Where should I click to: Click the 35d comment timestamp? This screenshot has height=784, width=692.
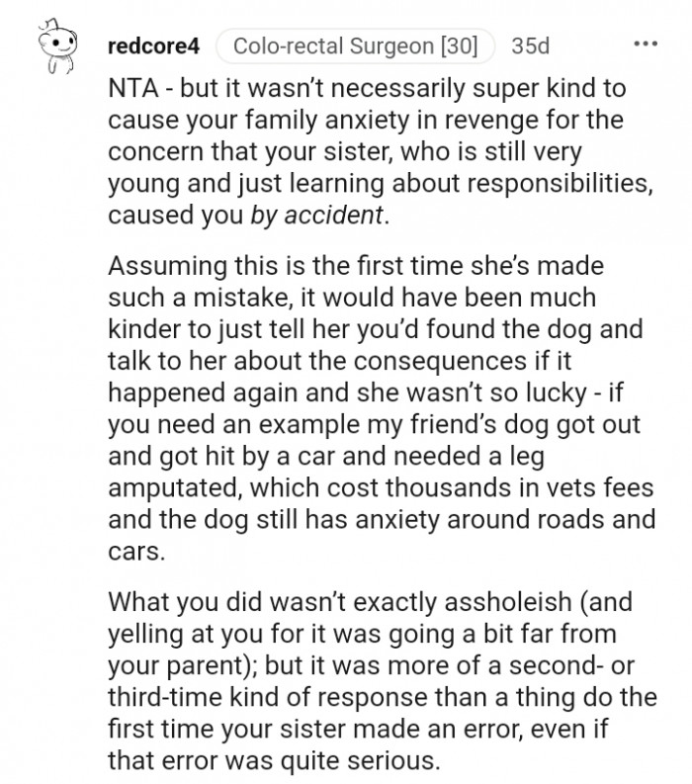pos(532,45)
